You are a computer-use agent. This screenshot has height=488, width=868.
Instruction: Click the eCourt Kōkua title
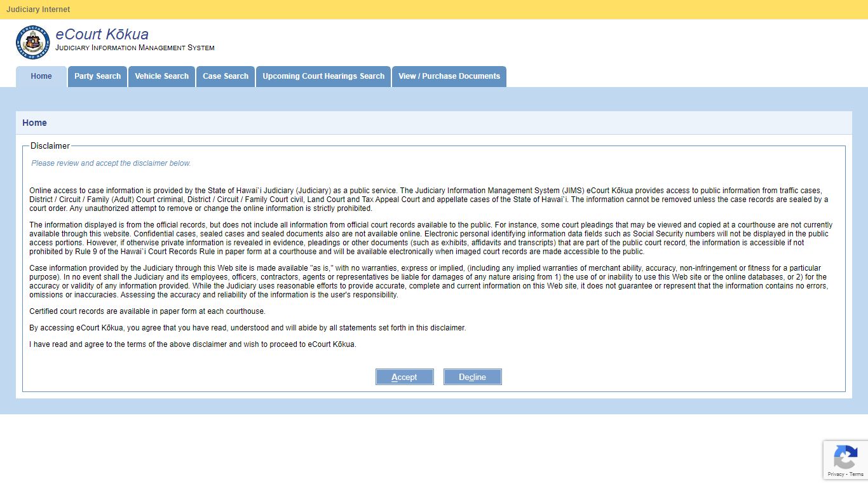[102, 34]
